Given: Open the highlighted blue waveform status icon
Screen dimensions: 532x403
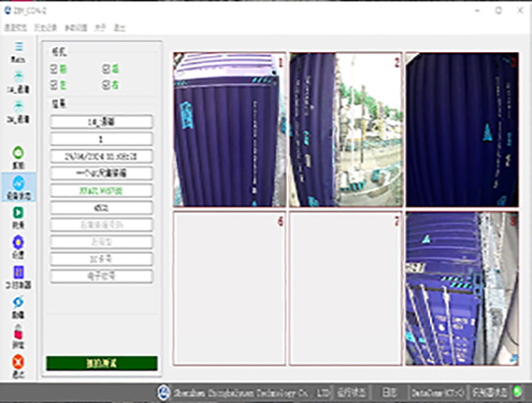Looking at the screenshot, I should (19, 182).
